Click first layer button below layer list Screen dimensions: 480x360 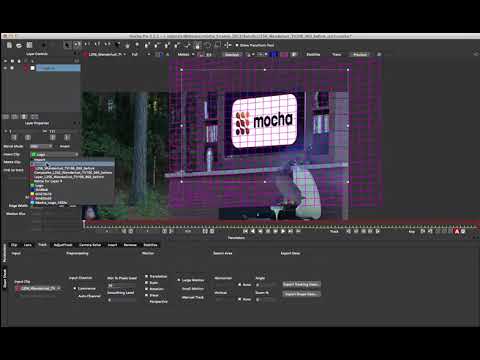tap(6, 117)
